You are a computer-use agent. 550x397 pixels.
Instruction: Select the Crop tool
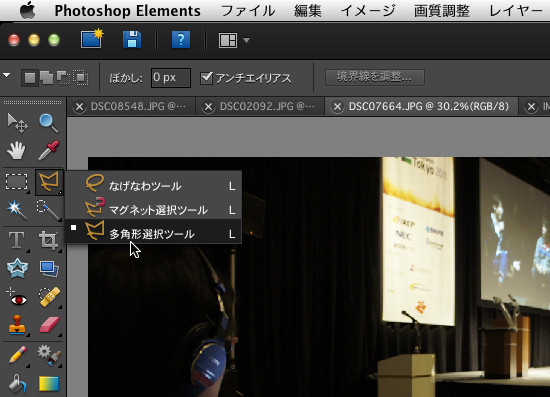pos(49,241)
